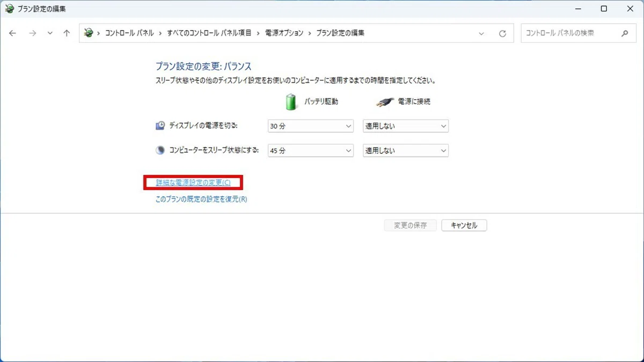Go up one level with the up arrow
644x362 pixels.
[x=67, y=33]
